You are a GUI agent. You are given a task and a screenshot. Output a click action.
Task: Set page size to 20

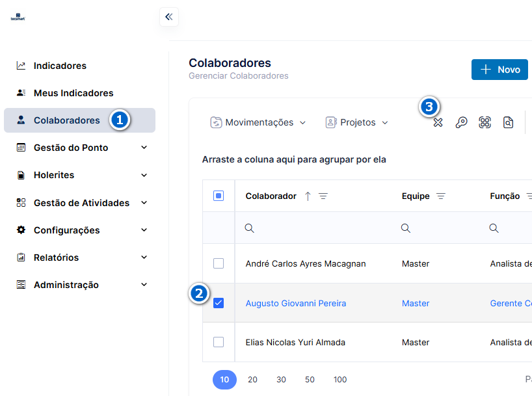(252, 380)
